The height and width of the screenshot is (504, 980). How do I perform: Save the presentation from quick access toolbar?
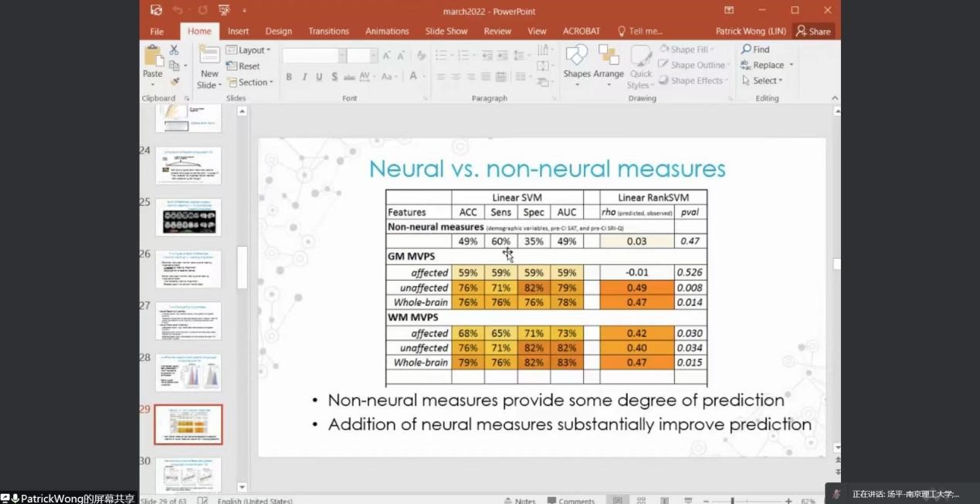coord(157,11)
